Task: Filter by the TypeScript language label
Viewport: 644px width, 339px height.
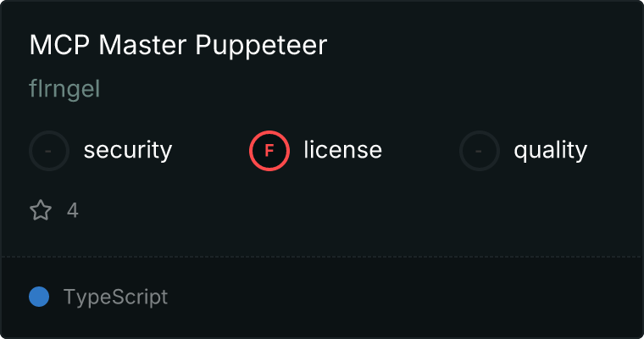Action: coord(115,297)
